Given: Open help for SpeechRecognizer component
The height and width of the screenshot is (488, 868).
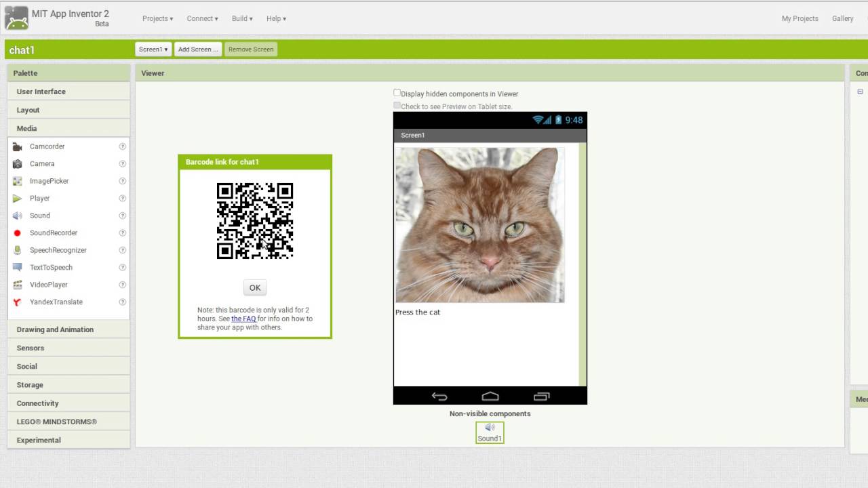Looking at the screenshot, I should point(123,250).
